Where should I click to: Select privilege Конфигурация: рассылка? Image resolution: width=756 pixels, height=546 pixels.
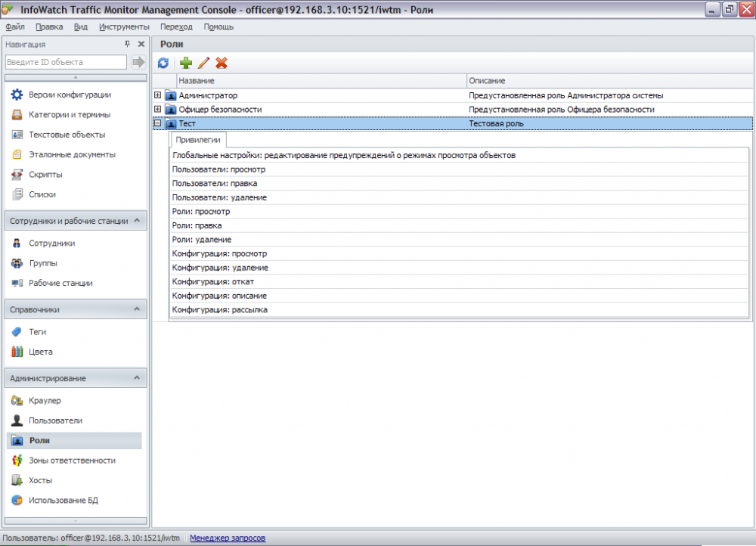[x=459, y=309]
